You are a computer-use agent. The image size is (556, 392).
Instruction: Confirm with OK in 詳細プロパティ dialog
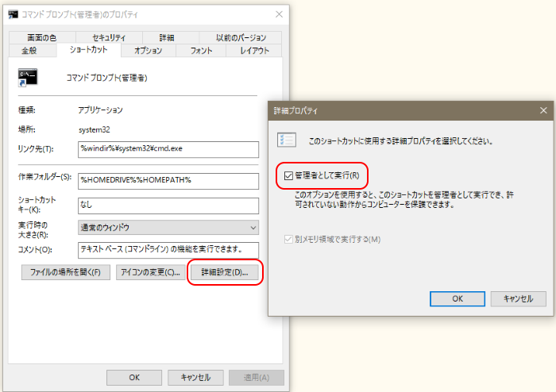tap(458, 299)
